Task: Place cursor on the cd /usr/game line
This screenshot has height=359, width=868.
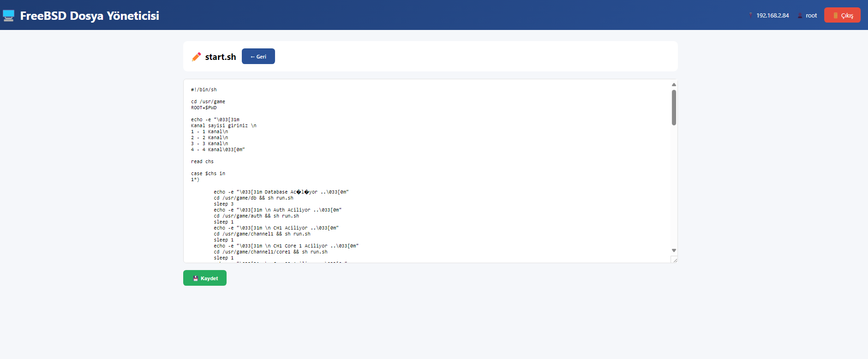Action: [x=208, y=101]
